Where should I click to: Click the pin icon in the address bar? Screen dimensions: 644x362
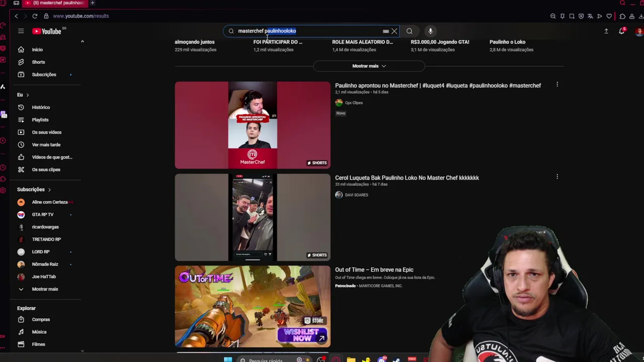(562, 16)
